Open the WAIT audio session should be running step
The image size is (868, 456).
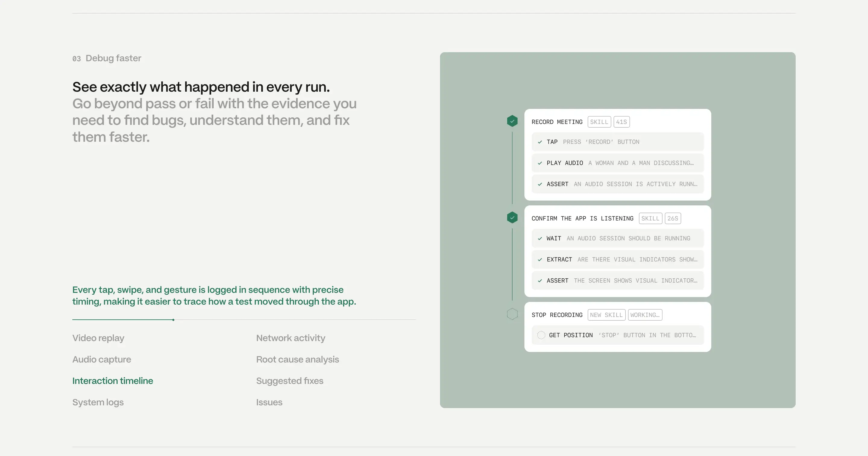pyautogui.click(x=617, y=239)
